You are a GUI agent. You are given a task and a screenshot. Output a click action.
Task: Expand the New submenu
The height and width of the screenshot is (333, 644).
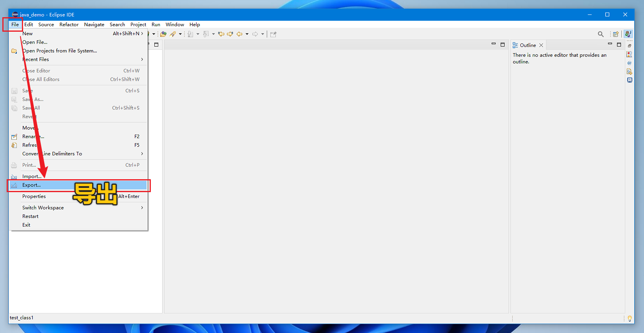pos(142,34)
